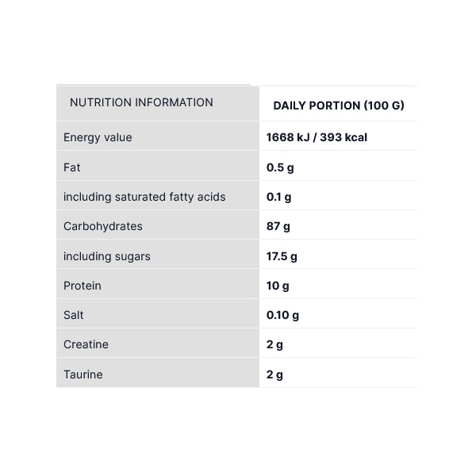
Task: Click the 17.5 g sugars value
Action: pos(282,256)
